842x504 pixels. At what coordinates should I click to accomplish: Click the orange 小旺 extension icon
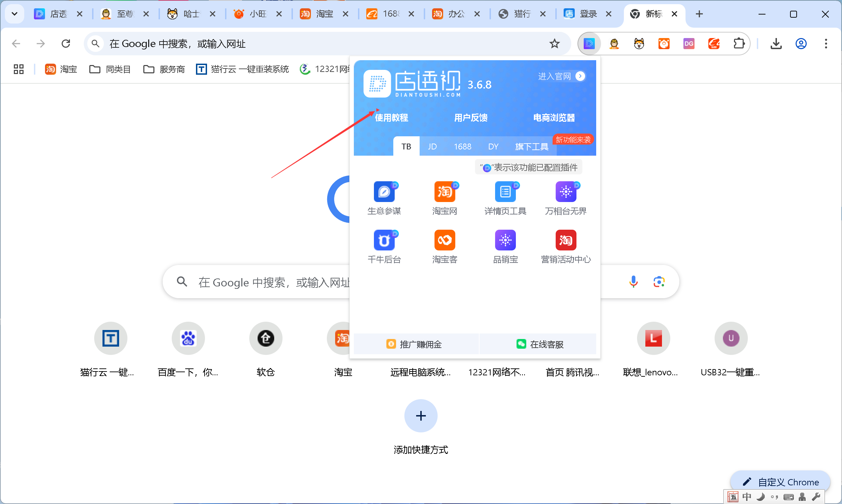[664, 44]
